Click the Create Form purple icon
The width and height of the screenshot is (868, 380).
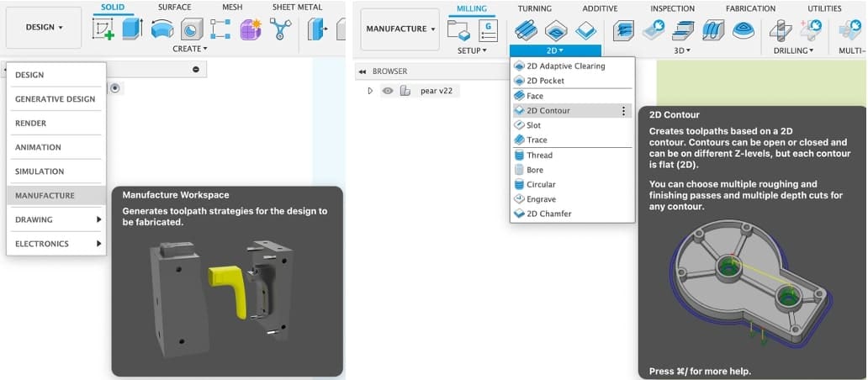250,29
